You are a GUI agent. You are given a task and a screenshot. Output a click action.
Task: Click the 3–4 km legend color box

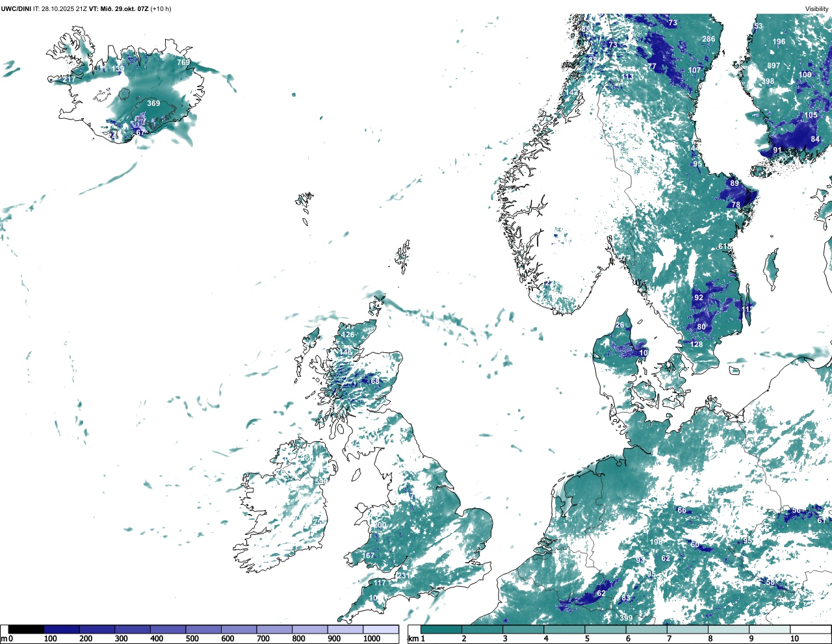pos(524,629)
